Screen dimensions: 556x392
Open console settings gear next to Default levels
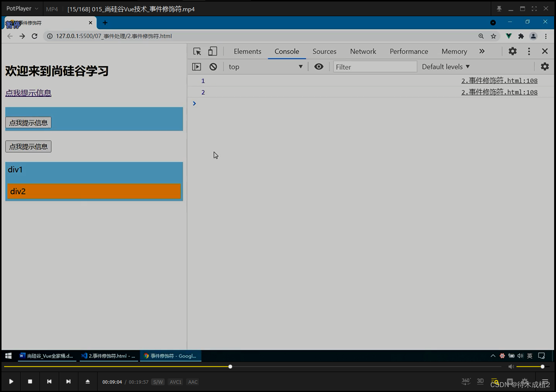click(x=545, y=67)
